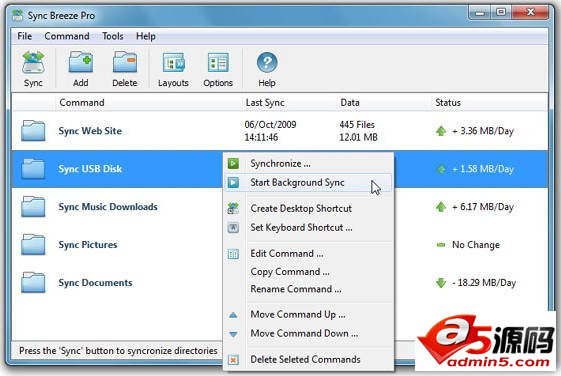Click the status bar message about Sync button
Image resolution: width=561 pixels, height=376 pixels.
tap(118, 351)
